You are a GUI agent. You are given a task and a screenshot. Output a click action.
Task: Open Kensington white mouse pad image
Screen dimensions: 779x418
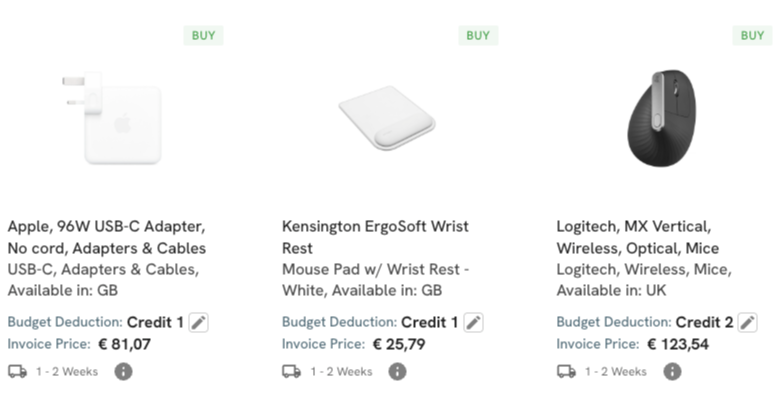point(387,118)
